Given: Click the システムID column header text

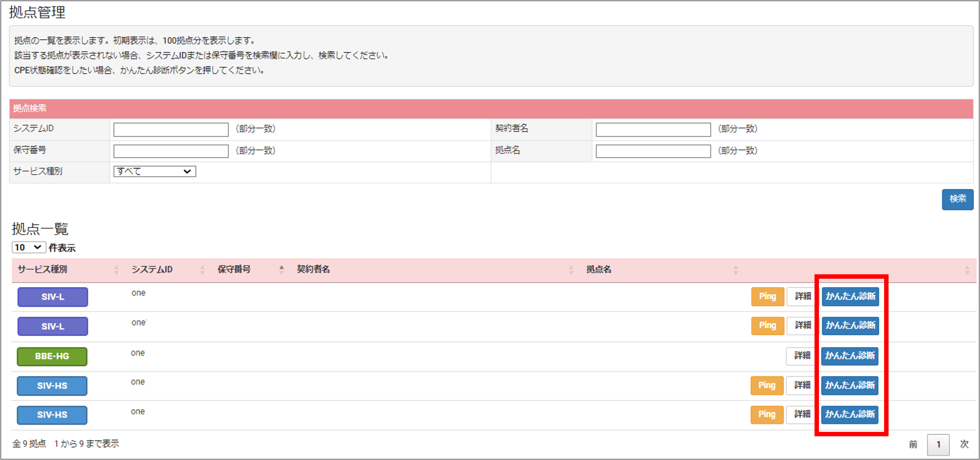Looking at the screenshot, I should 152,269.
